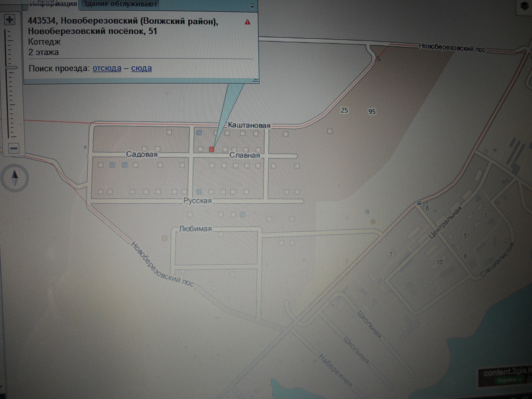Image resolution: width=532 pixels, height=399 pixels.
Task: Click building number 10 near Центральная
Action: (439, 262)
